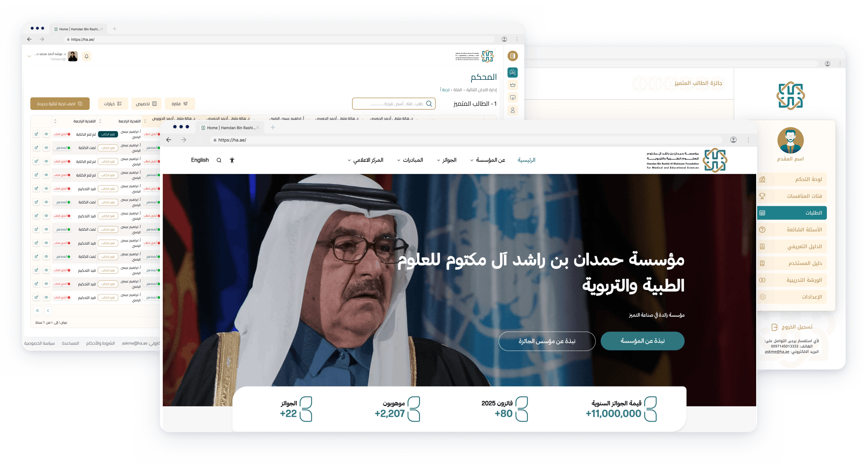Select the highlighted الطلبات sidebar item
Screen dimensions: 868x464
click(792, 213)
